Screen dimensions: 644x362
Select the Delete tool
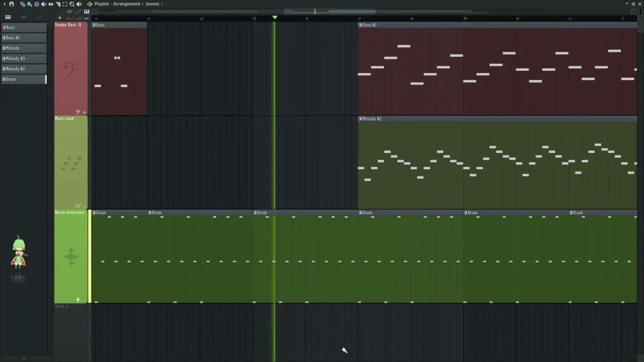pos(36,4)
